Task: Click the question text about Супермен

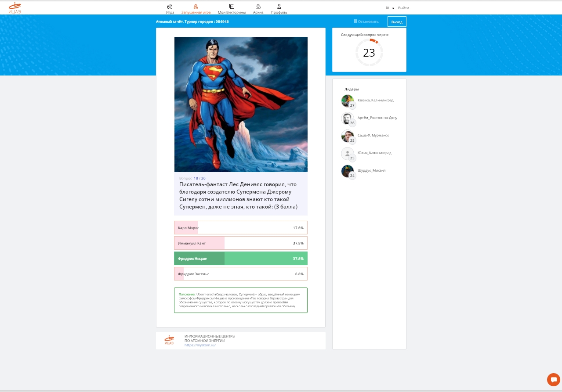Action: coord(239,196)
